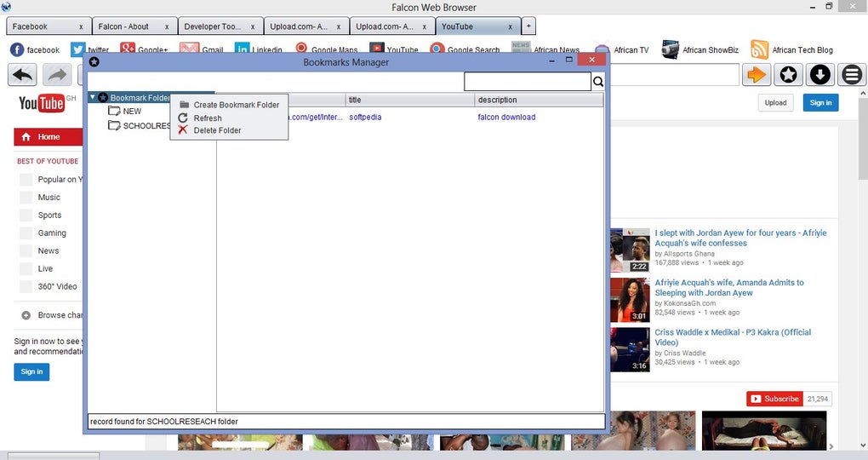Screen dimensions: 868x460
Task: Open the YouTube shortcut in bookmarks bar
Action: [x=394, y=50]
